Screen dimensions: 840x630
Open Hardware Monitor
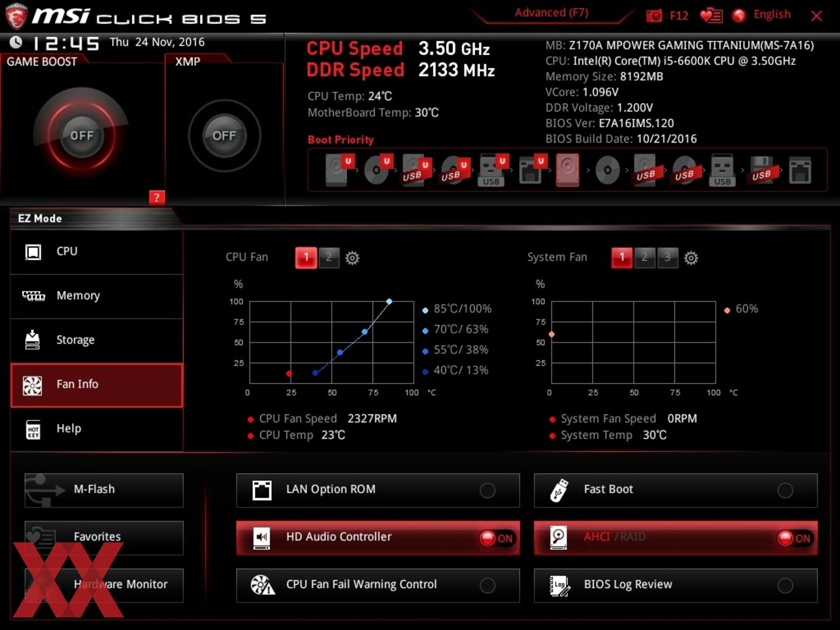click(x=104, y=585)
